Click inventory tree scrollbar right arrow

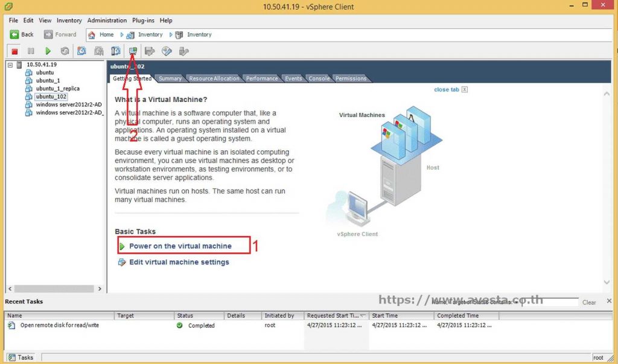coord(100,289)
